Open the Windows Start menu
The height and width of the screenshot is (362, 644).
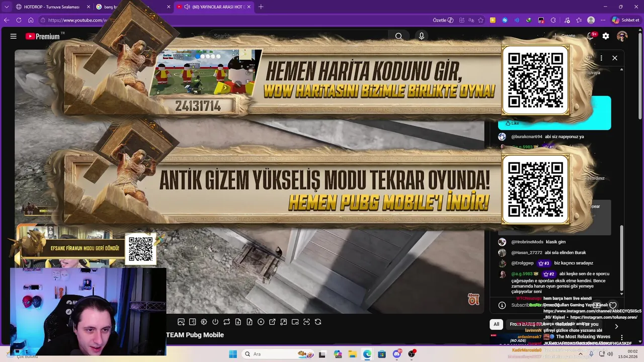[233, 354]
